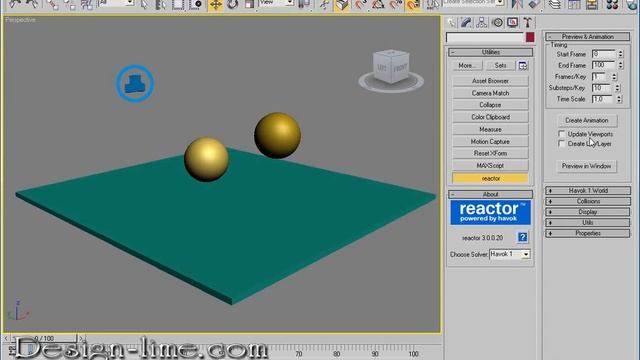Open the Choose Solver dropdown
640x360 pixels.
(x=526, y=254)
